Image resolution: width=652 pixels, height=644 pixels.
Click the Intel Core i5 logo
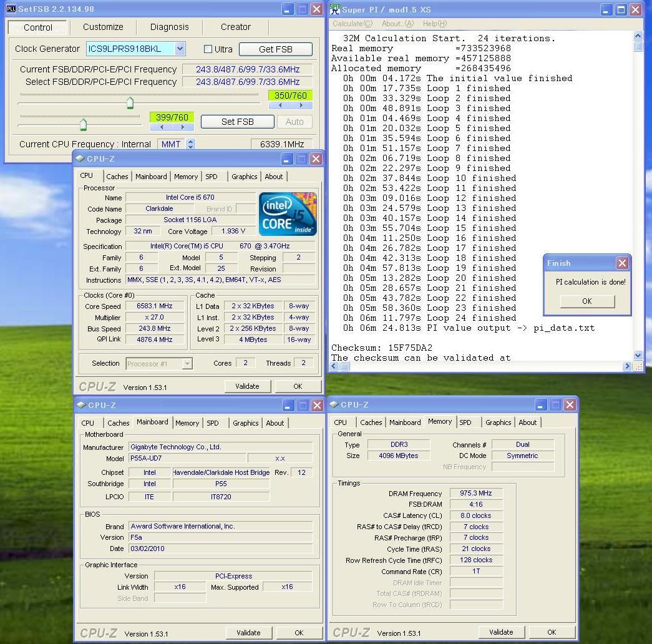288,214
